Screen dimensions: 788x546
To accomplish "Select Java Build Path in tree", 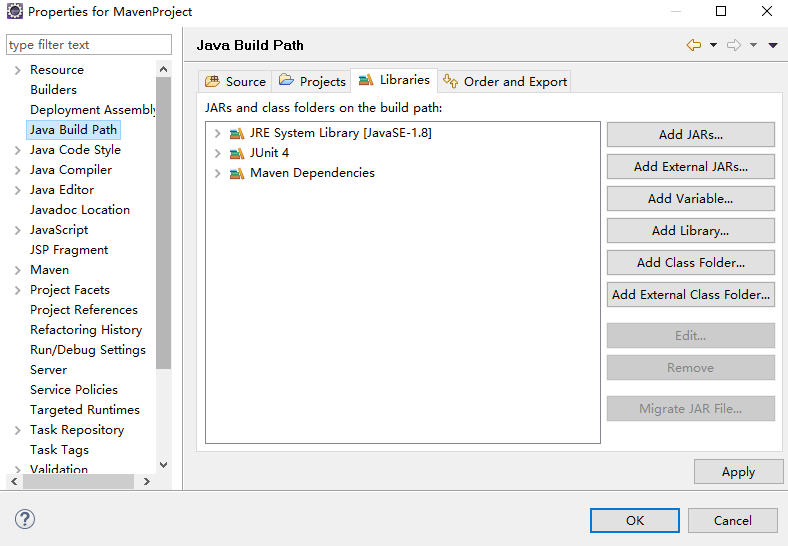I will [73, 130].
